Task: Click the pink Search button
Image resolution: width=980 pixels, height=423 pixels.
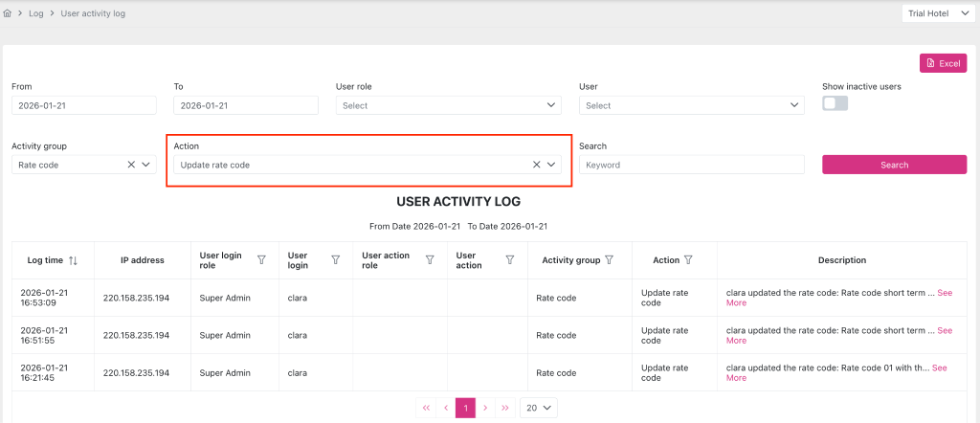Action: pyautogui.click(x=894, y=165)
